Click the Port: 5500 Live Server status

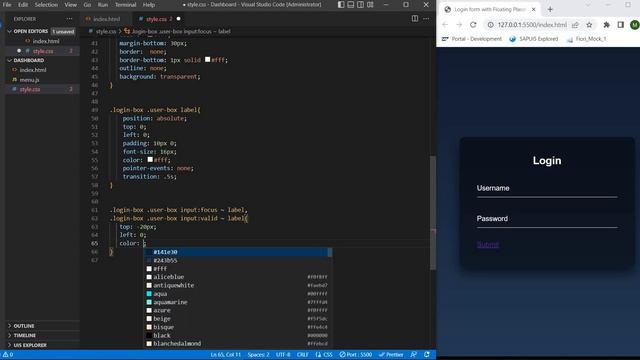(x=356, y=355)
